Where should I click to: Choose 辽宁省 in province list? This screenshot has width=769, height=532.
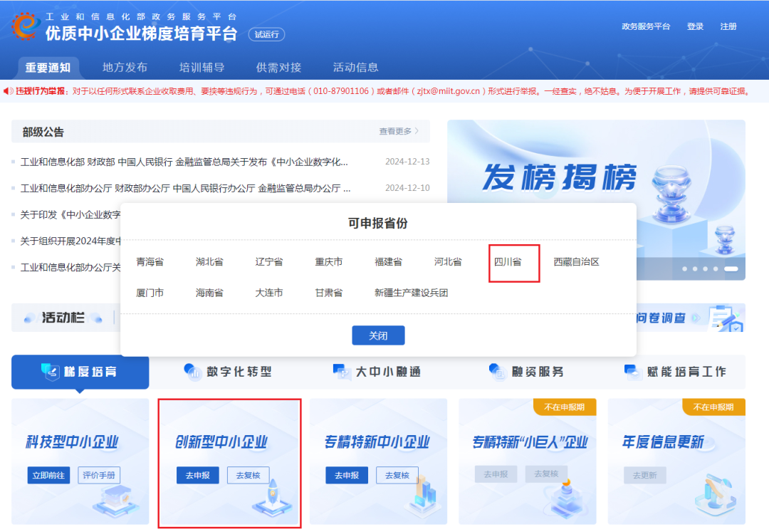point(268,262)
